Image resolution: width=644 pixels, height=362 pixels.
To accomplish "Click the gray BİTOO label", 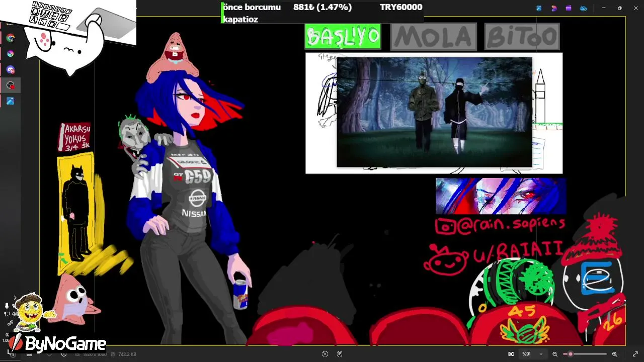I will coord(522,37).
